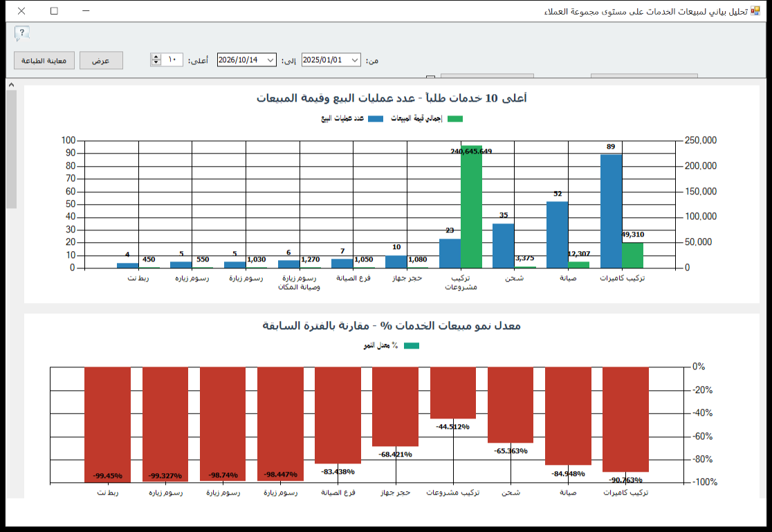Increase the أعلى top count with up arrow
Viewport: 772px width, 532px height.
(156, 57)
